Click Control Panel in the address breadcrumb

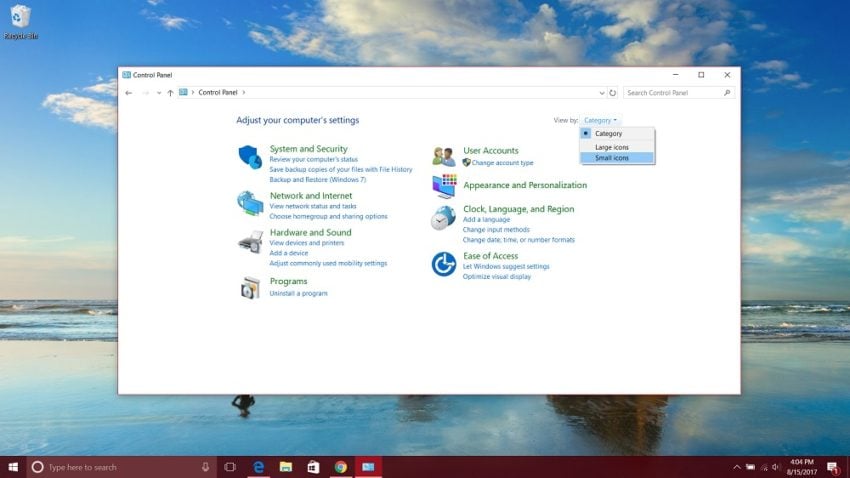(218, 93)
